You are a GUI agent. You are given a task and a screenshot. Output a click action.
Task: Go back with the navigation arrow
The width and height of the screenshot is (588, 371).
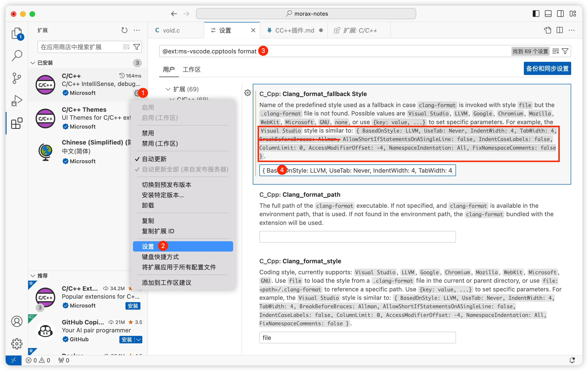coord(174,14)
